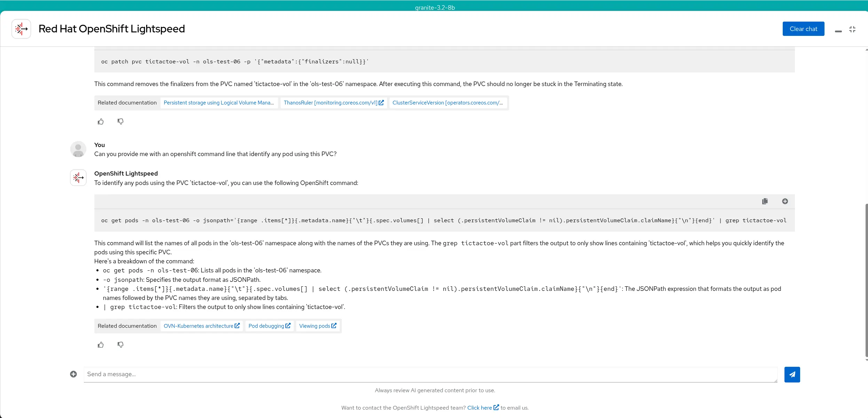This screenshot has width=868, height=418.
Task: Thumbs down the PVC patch response
Action: click(120, 122)
